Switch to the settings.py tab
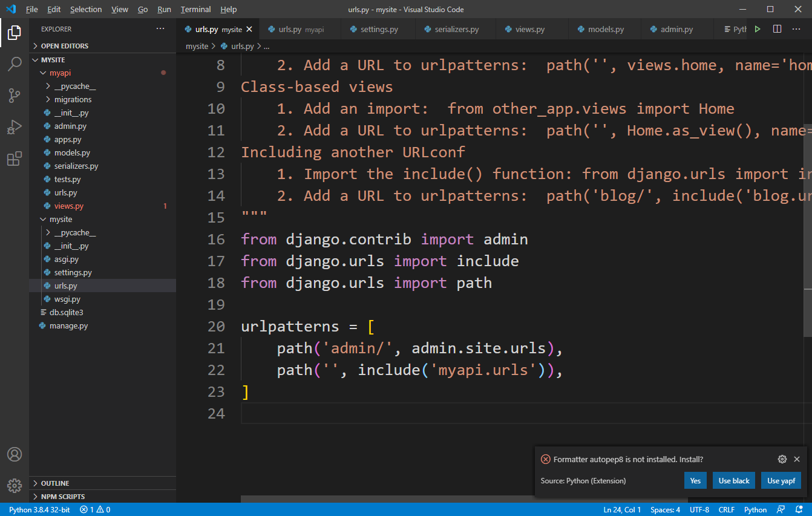Image resolution: width=812 pixels, height=516 pixels. tap(378, 29)
